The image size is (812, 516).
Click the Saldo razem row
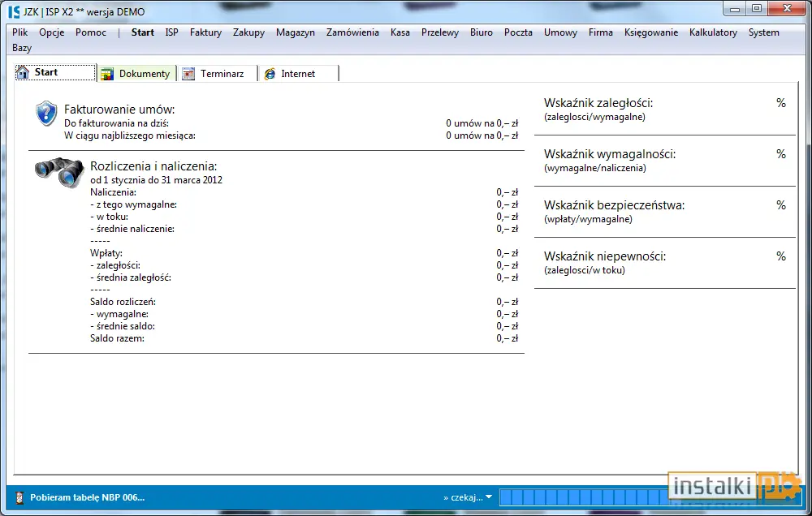pos(304,338)
